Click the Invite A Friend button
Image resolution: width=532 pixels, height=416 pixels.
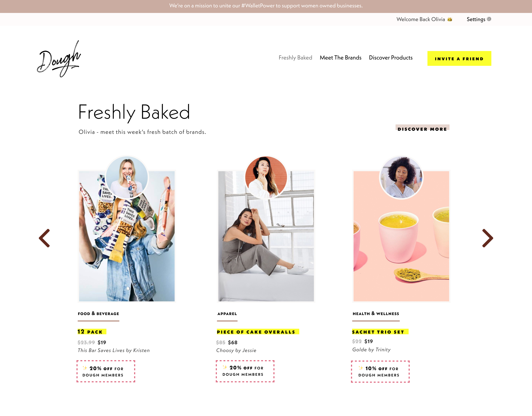(459, 59)
